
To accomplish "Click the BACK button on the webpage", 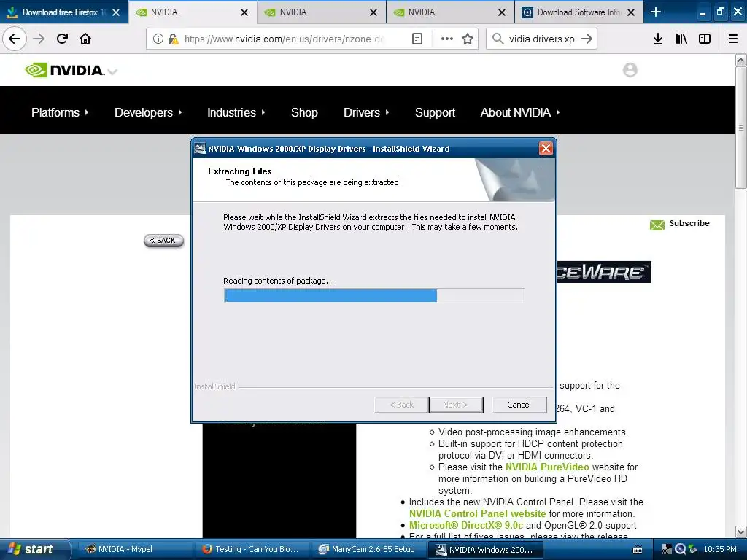I will click(x=163, y=241).
